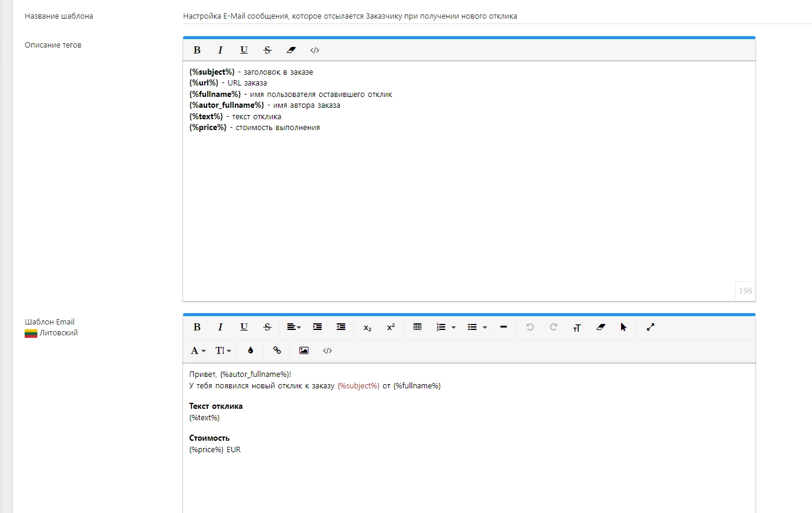This screenshot has width=812, height=513.
Task: Open code view in the tag description editor
Action: tap(314, 50)
